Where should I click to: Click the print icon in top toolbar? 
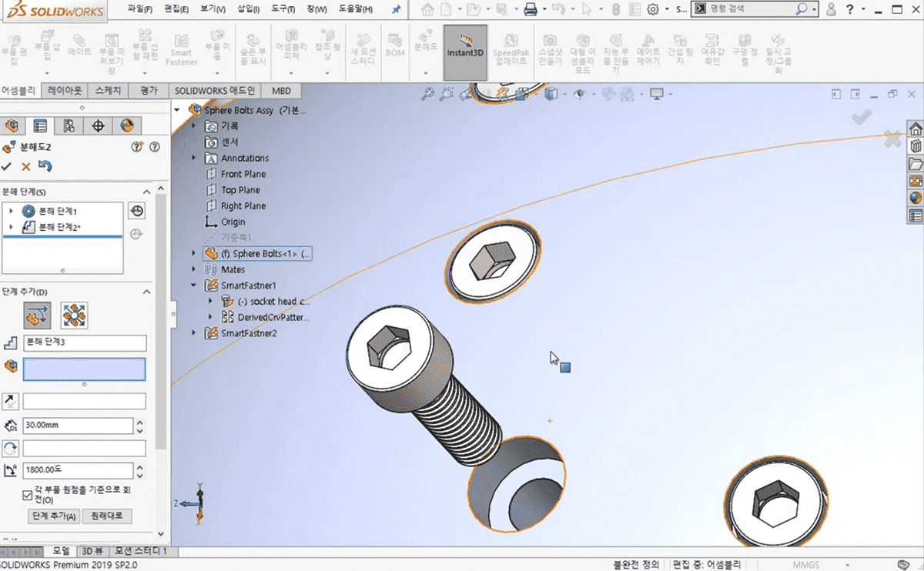pos(530,9)
